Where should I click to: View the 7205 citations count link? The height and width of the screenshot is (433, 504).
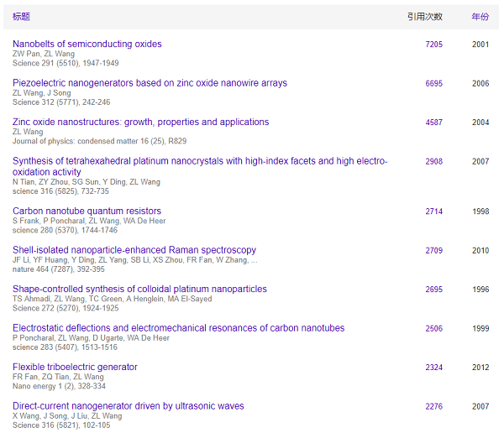(x=433, y=44)
